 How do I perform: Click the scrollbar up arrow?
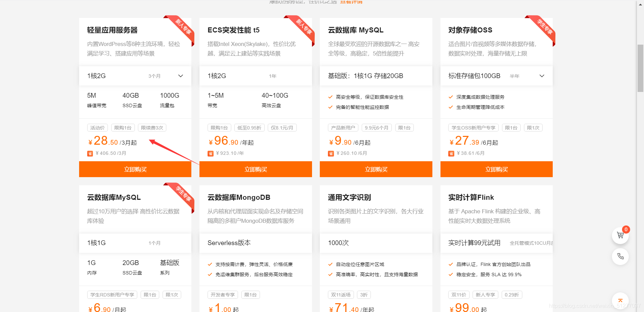point(640,4)
